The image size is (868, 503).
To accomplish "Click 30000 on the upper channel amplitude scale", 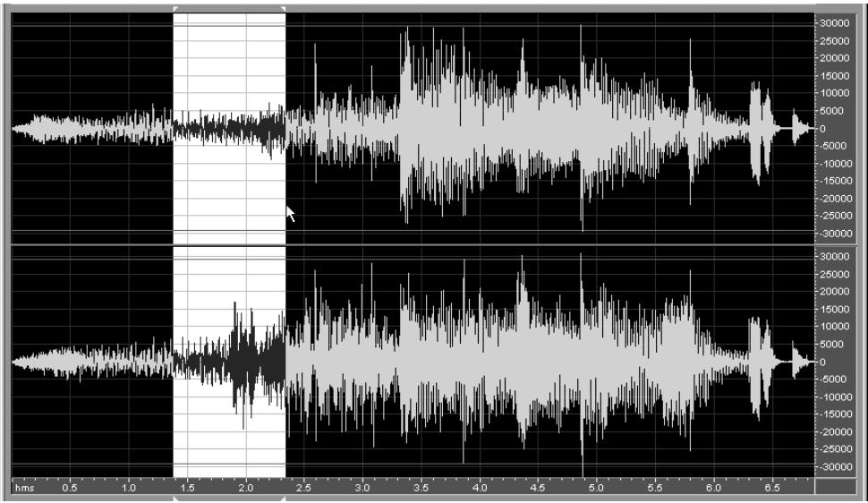I will point(834,23).
